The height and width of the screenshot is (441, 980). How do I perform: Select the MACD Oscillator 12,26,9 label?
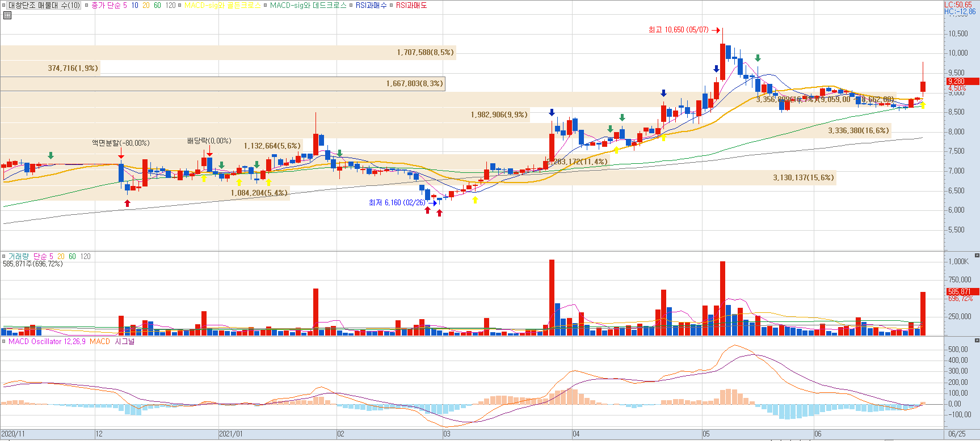point(47,341)
